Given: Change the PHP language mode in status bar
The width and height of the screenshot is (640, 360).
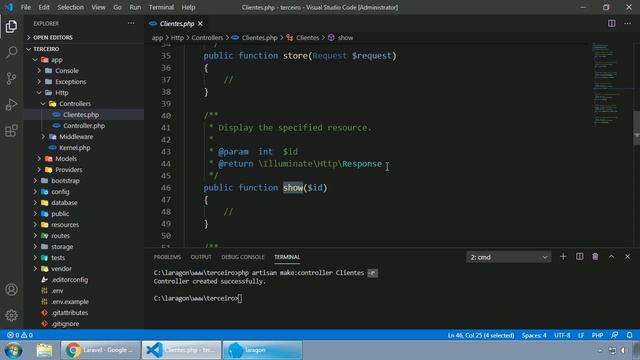Looking at the screenshot, I should point(597,335).
